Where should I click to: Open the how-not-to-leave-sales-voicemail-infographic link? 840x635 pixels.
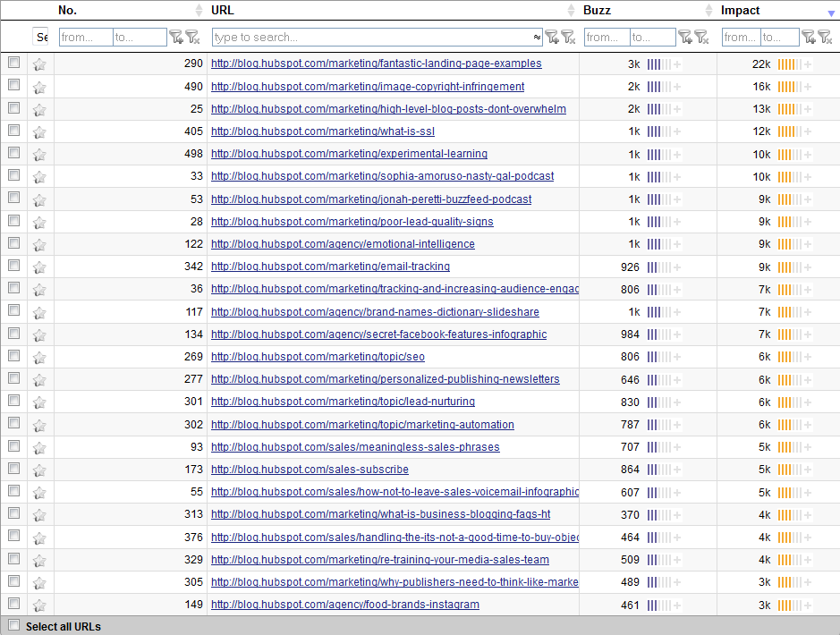(x=395, y=492)
